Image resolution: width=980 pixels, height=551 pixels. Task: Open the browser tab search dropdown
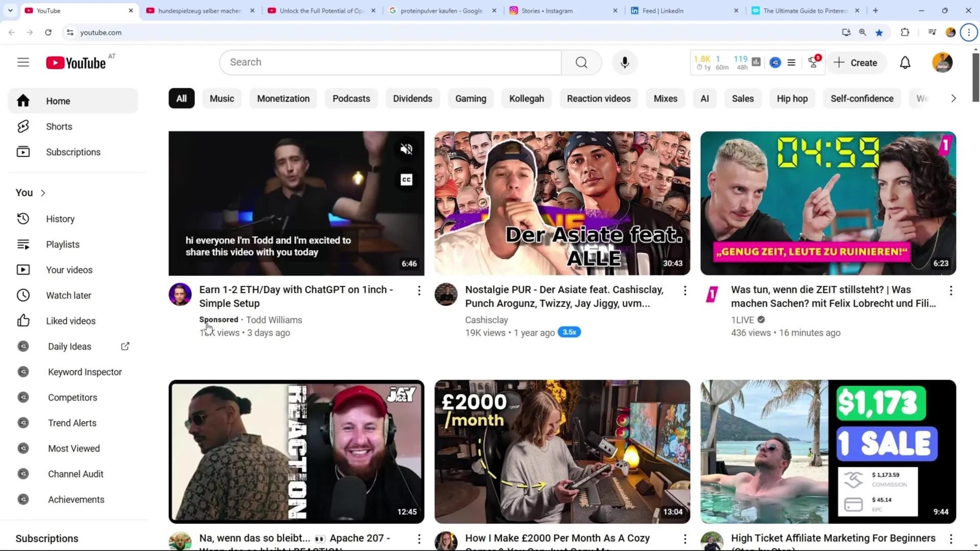pos(10,10)
